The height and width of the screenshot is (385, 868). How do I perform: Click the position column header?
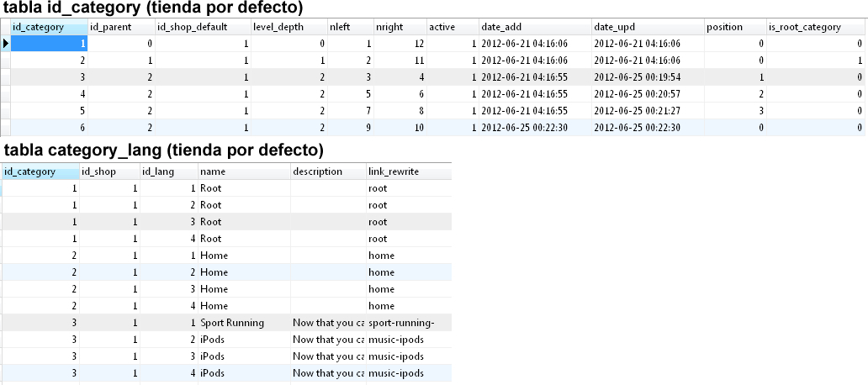[x=735, y=27]
